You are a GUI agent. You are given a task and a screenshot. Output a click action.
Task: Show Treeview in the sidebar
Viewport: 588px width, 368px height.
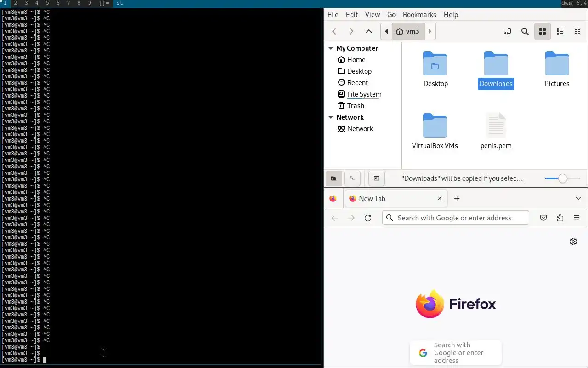click(352, 178)
